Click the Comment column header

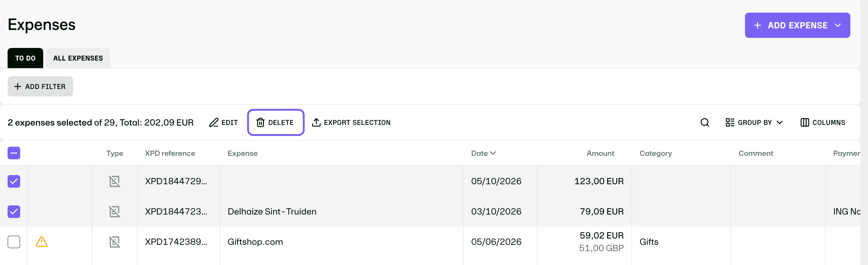click(755, 153)
